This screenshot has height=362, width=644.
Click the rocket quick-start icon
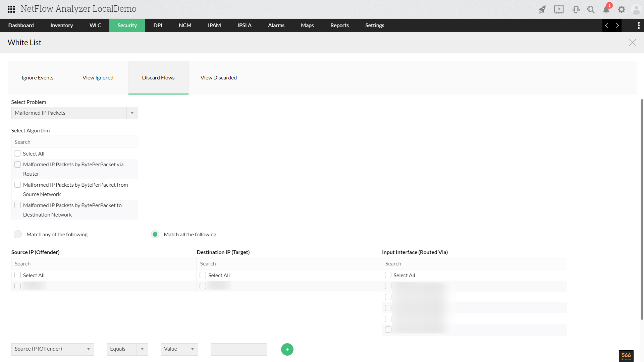tap(542, 9)
